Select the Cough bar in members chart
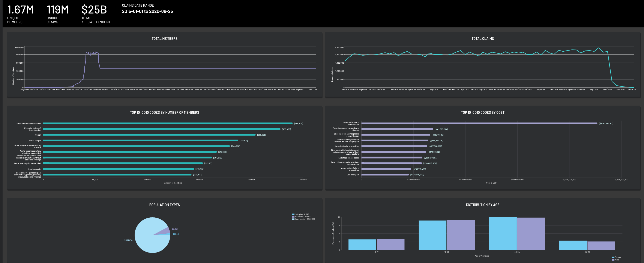Image resolution: width=644 pixels, height=263 pixels. tap(149, 135)
